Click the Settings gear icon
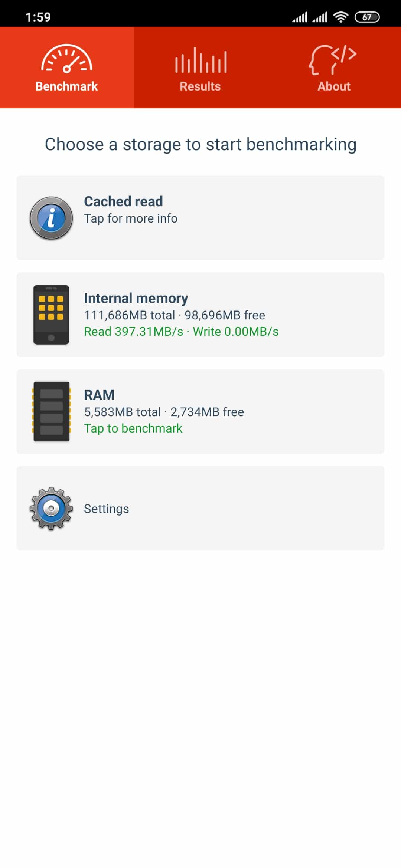Screen dimensions: 401x868 point(51,508)
